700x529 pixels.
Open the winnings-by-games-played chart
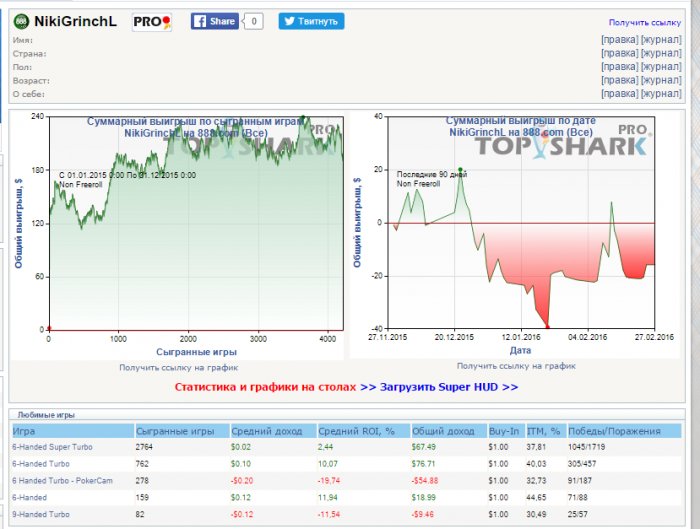point(178,235)
